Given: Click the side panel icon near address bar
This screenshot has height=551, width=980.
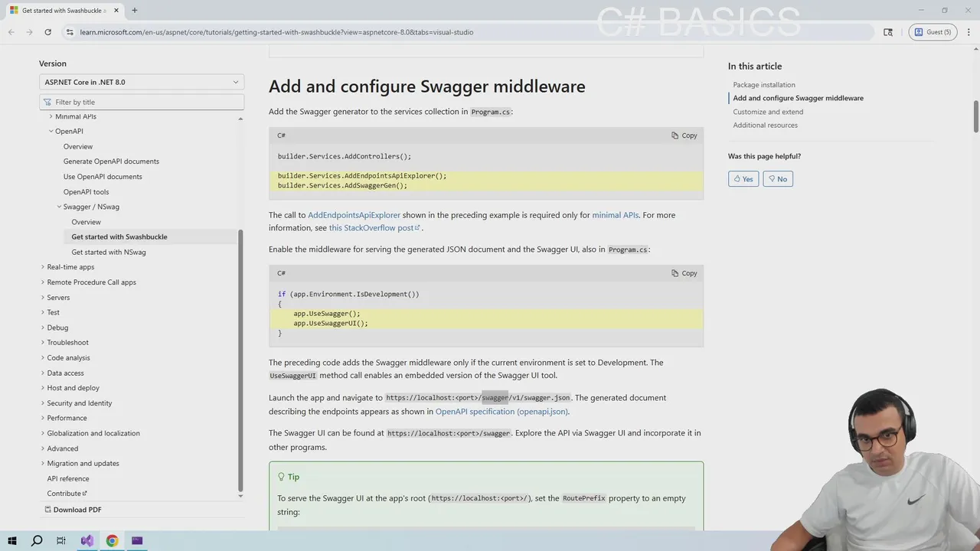Looking at the screenshot, I should click(888, 32).
